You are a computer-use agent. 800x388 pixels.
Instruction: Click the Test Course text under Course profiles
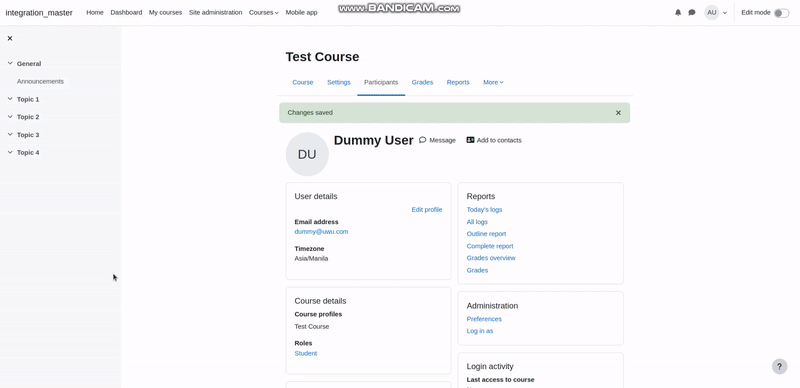tap(312, 327)
